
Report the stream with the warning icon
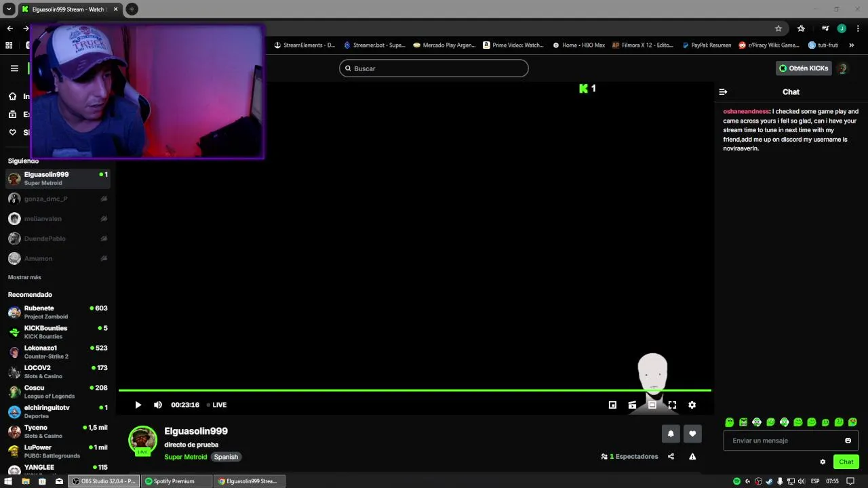(692, 456)
